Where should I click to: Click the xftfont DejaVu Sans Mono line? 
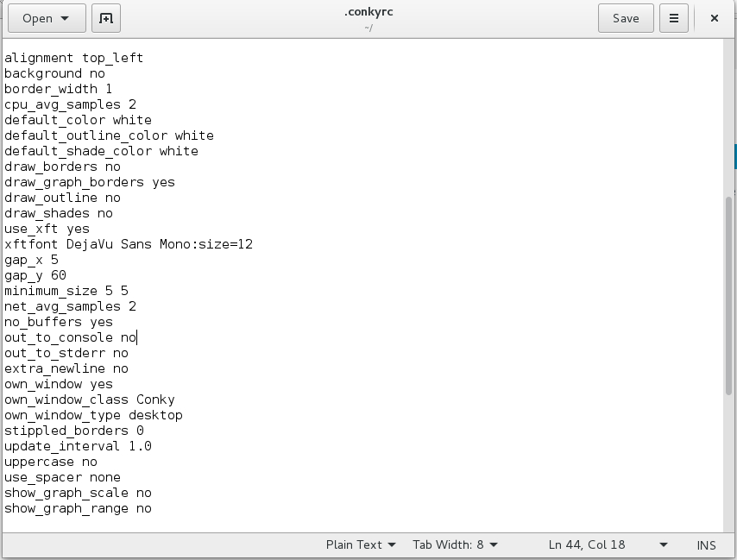[129, 244]
